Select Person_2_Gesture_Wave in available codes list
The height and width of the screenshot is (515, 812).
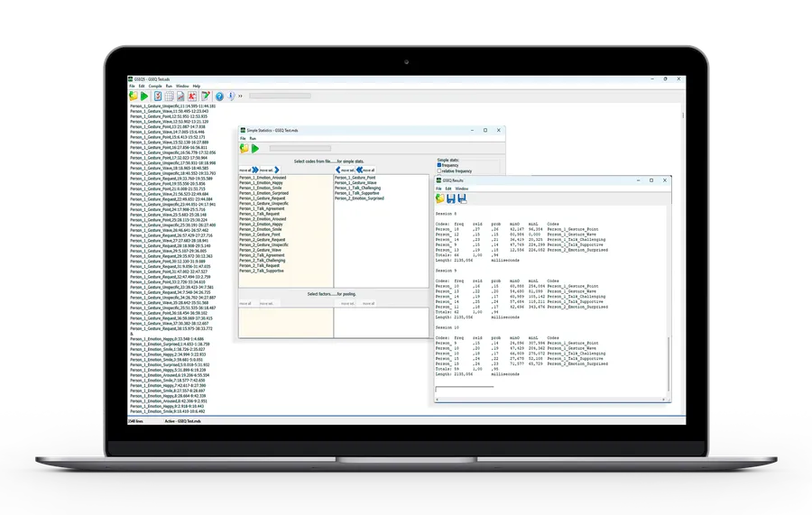pyautogui.click(x=260, y=250)
